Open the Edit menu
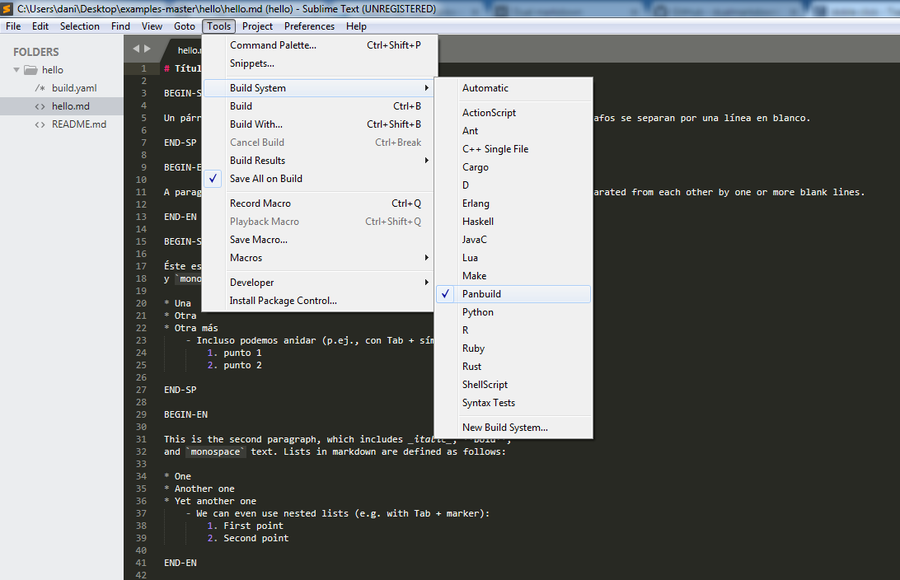The width and height of the screenshot is (900, 580). click(40, 26)
